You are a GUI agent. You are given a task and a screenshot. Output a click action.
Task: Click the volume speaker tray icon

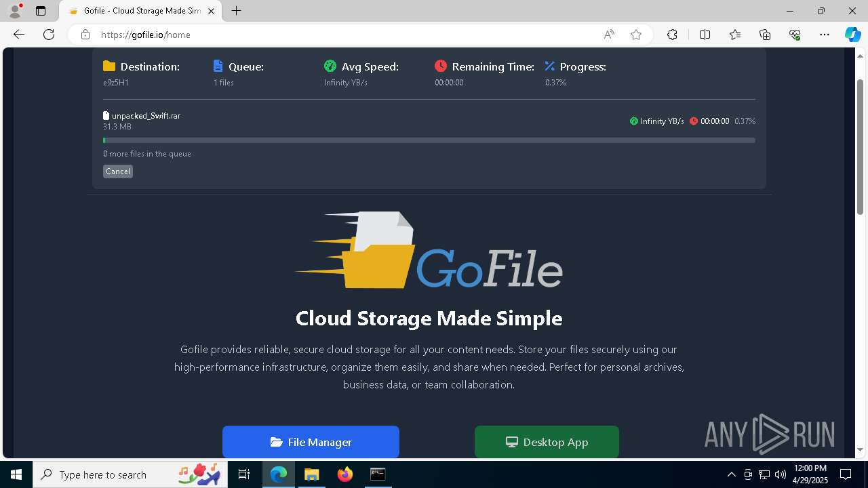click(x=781, y=474)
